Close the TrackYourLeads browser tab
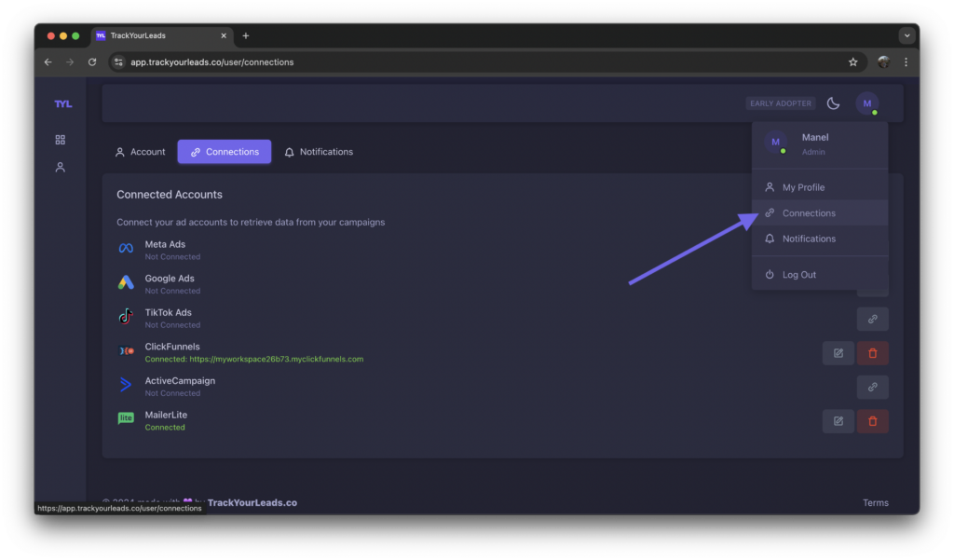Screen dimensions: 954x560 (x=224, y=36)
